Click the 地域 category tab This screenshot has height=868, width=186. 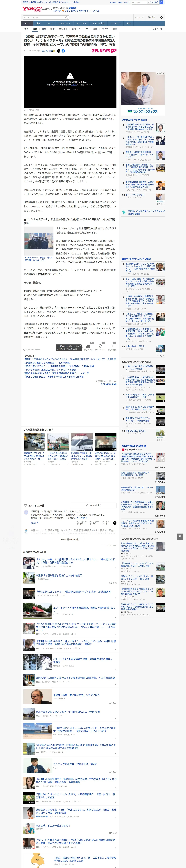pyautogui.click(x=114, y=29)
